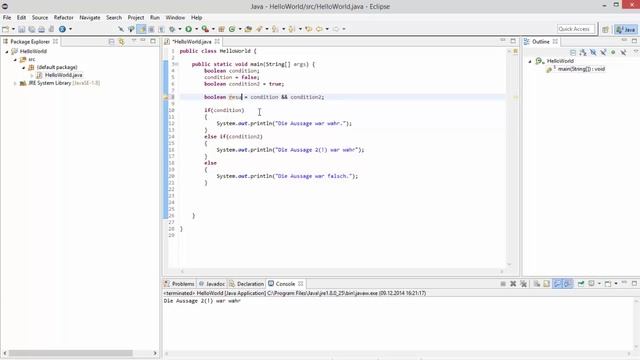Switch to the Javadoc tab
This screenshot has width=640, height=360.
212,284
